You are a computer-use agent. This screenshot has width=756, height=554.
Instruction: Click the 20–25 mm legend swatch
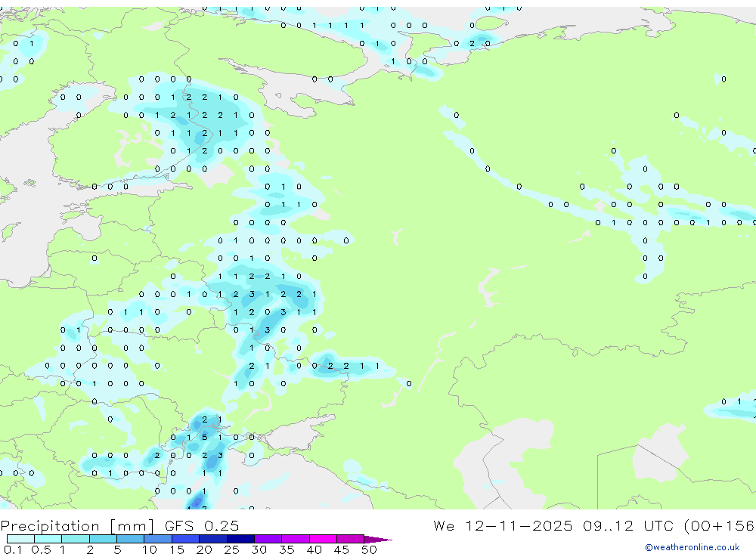[213, 539]
